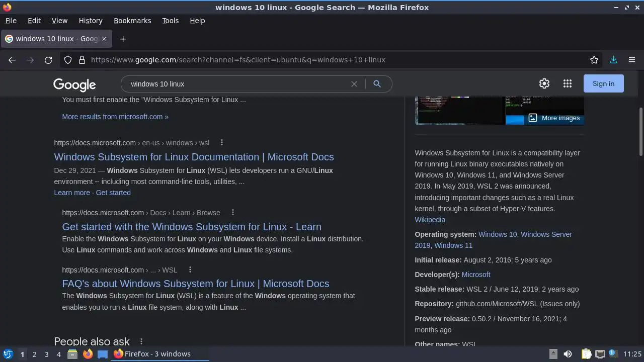The height and width of the screenshot is (362, 644).
Task: Go back using the browser back arrow
Action: point(12,60)
